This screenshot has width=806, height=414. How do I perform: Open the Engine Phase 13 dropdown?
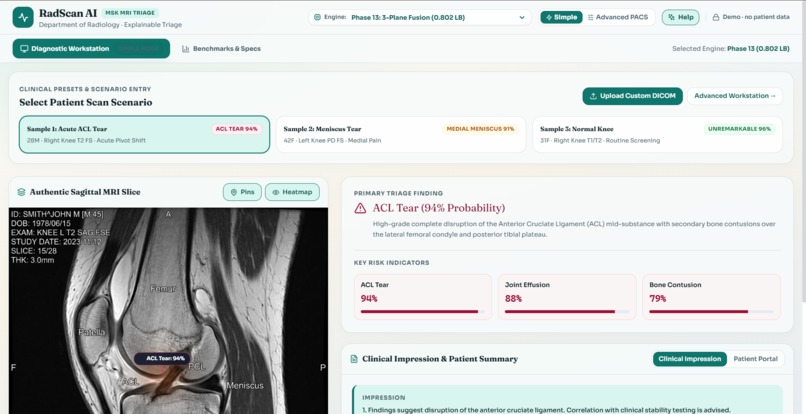(419, 17)
